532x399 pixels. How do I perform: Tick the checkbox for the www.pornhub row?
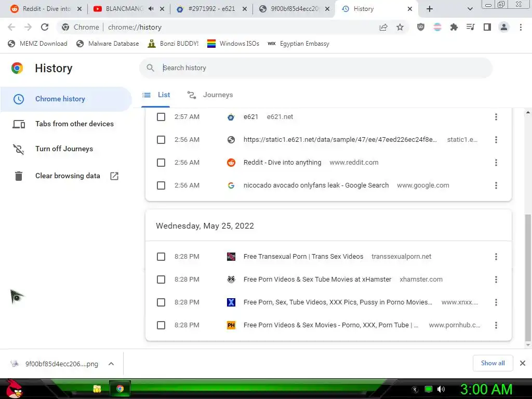(x=161, y=325)
